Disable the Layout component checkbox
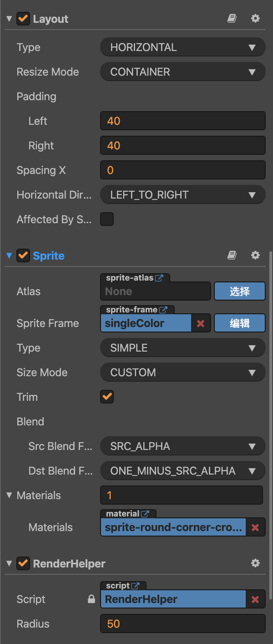 tap(23, 19)
